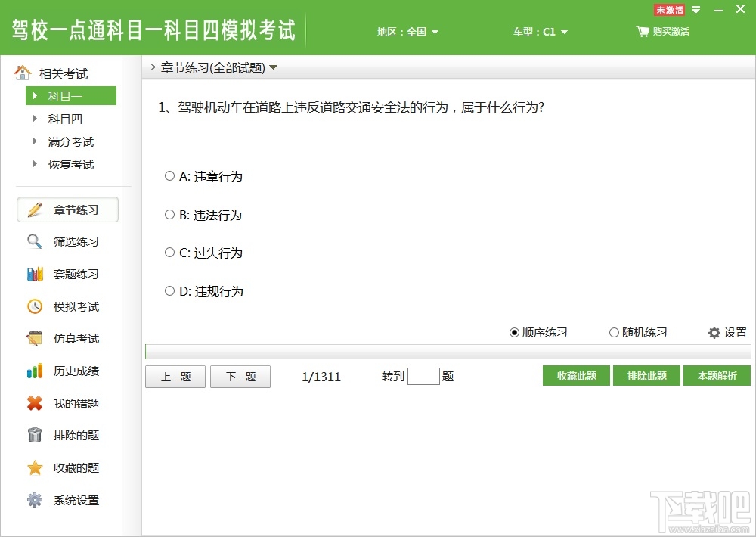Screen dimensions: 756x537
Task: Click the trash can icon for 排除的题
Action: pos(35,435)
